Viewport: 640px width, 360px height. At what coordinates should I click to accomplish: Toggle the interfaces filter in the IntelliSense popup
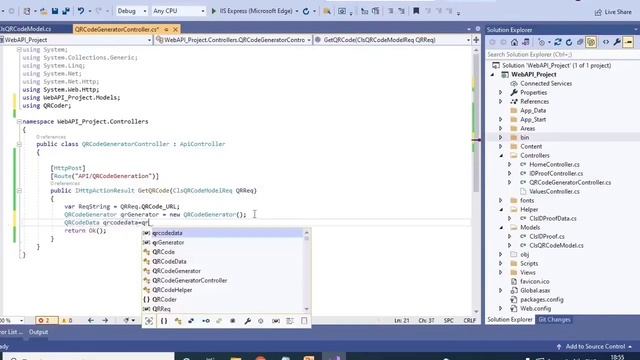(206, 321)
